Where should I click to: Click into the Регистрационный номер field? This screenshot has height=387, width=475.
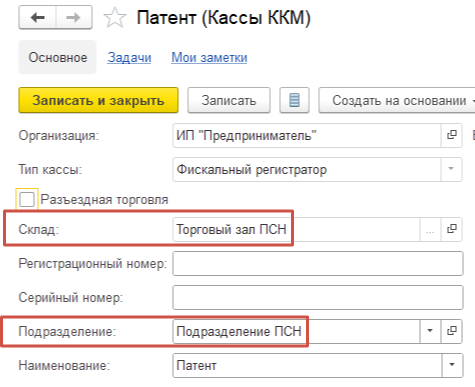318,264
